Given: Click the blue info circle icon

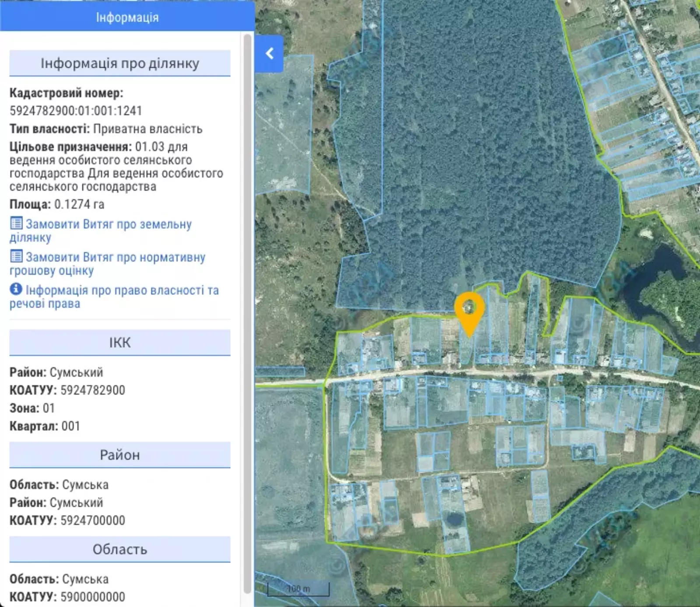Looking at the screenshot, I should click(16, 289).
